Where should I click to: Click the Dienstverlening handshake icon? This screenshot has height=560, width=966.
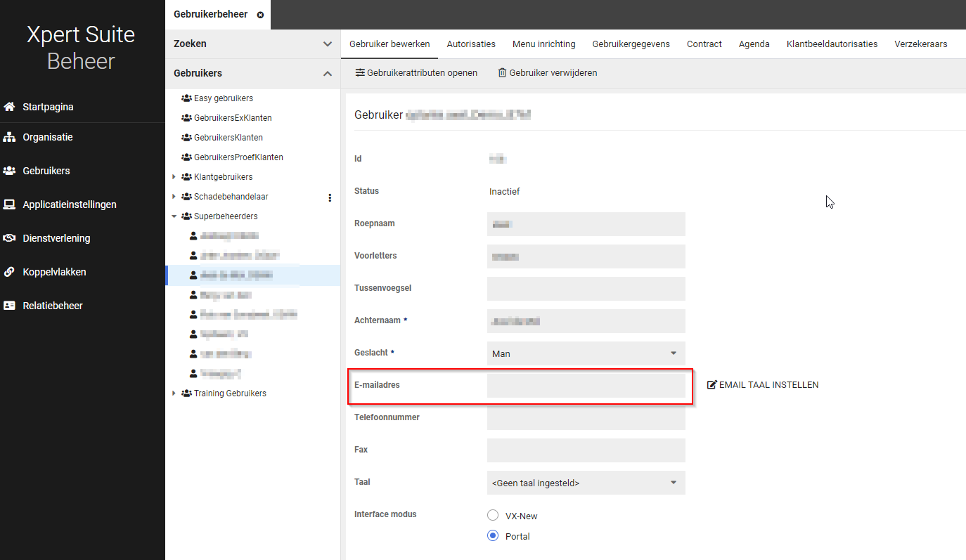tap(9, 238)
